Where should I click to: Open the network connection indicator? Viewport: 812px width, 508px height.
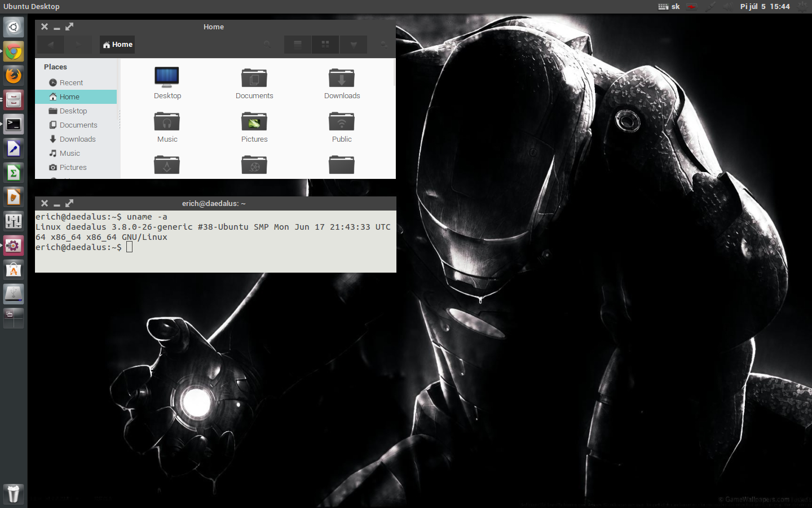click(711, 7)
